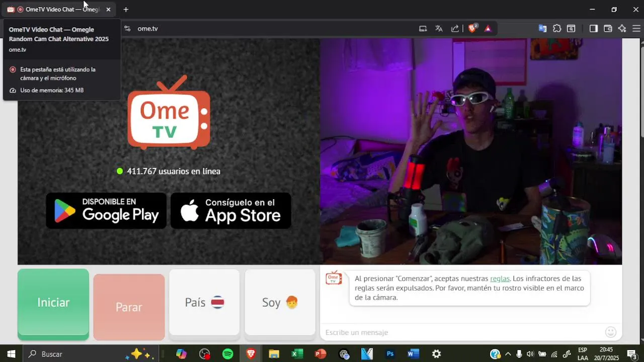Screen dimensions: 644x362
Task: Click the red Parar button
Action: click(x=129, y=307)
